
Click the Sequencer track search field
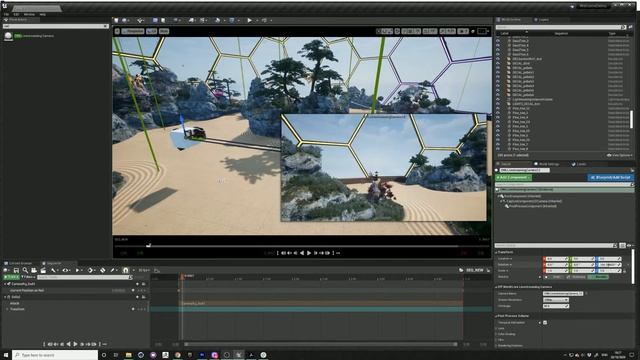[x=84, y=277]
